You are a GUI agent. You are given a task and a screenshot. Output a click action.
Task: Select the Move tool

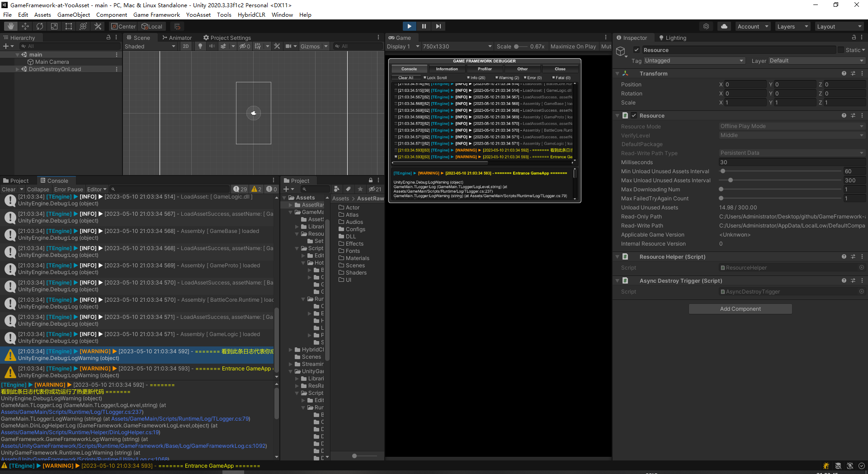[x=25, y=26]
